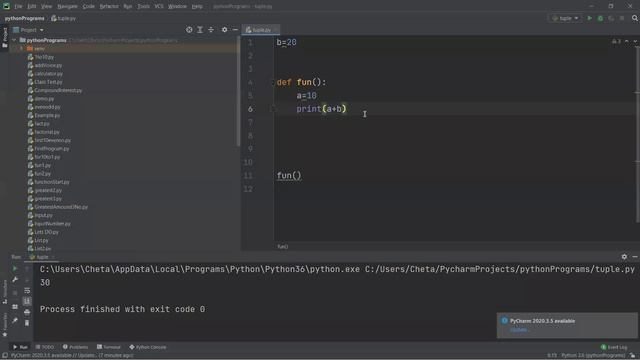Viewport: 640px width, 360px height.
Task: Open the Terminal tool window
Action: click(109, 347)
